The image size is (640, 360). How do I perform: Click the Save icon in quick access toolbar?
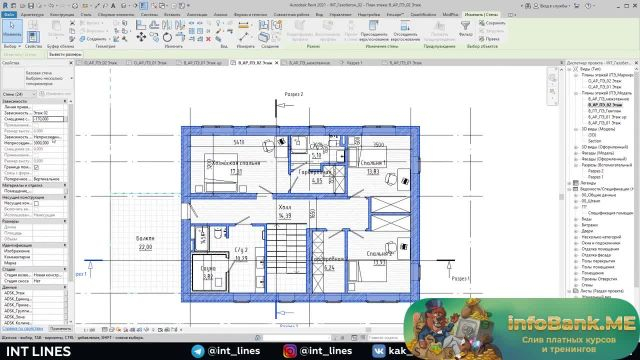point(31,6)
